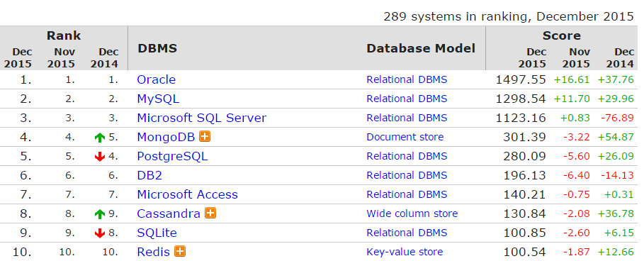Click MongoDB's +54.87 yearly change

tap(616, 137)
